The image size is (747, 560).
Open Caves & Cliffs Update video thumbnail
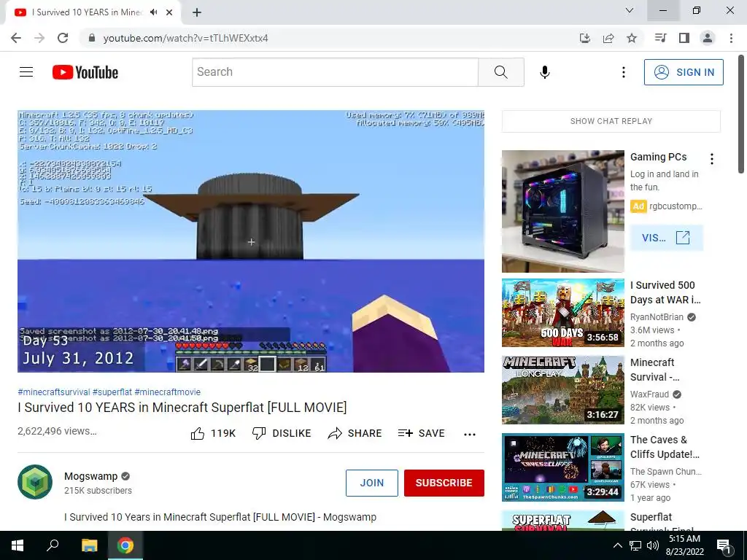[563, 467]
